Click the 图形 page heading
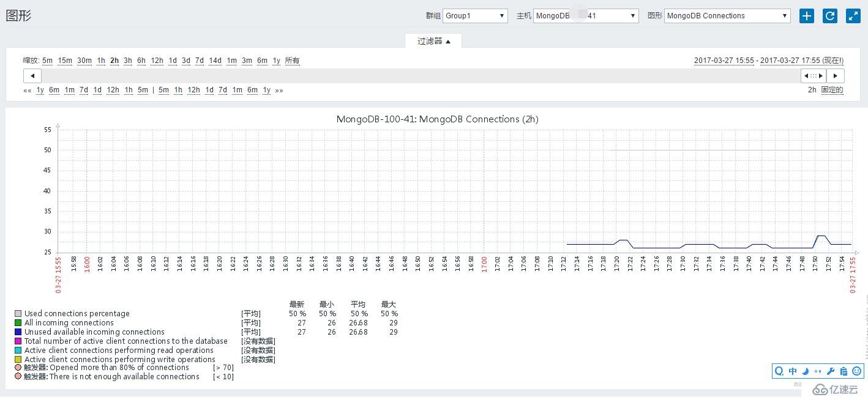The height and width of the screenshot is (397, 868). tap(18, 16)
